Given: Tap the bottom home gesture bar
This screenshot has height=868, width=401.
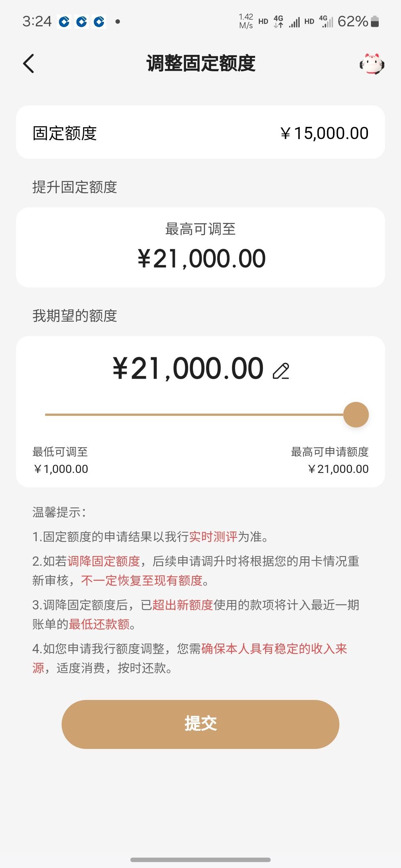Looking at the screenshot, I should (x=200, y=859).
